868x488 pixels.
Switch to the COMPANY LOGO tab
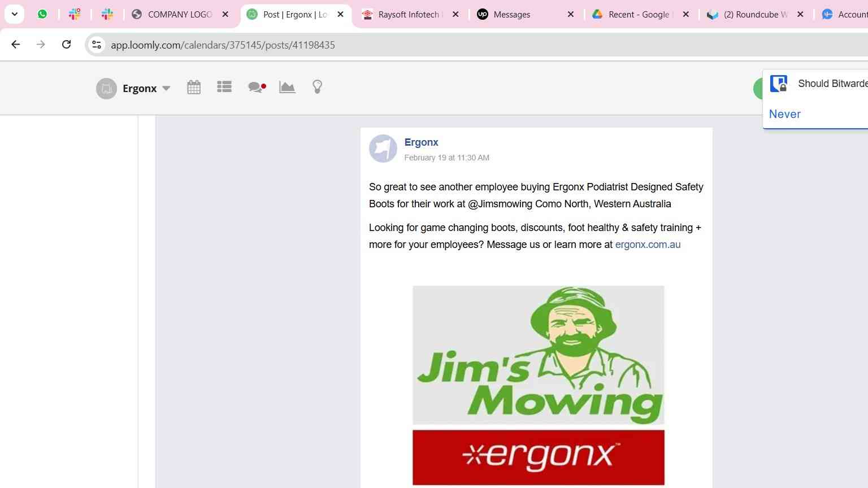180,15
